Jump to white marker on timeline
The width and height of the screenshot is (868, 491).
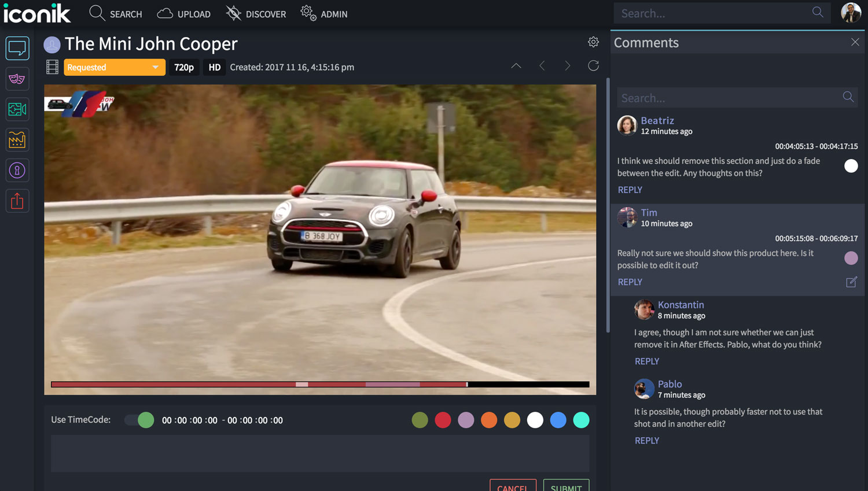click(301, 385)
